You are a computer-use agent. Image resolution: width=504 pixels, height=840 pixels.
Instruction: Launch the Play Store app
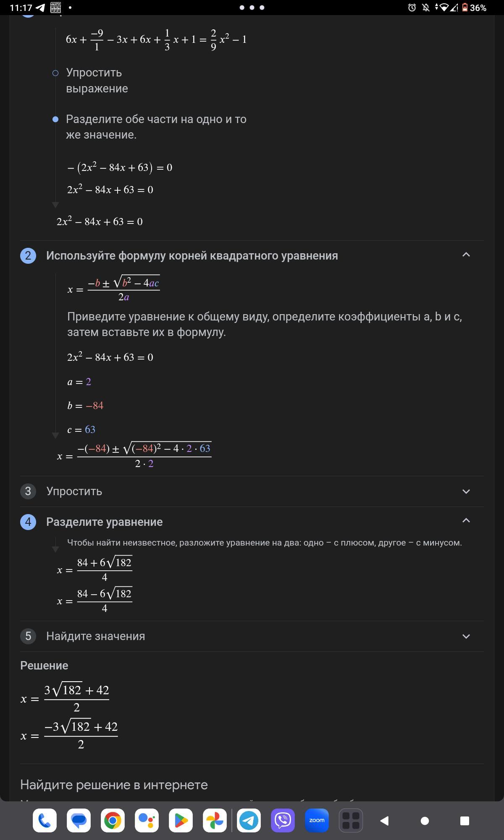click(181, 820)
